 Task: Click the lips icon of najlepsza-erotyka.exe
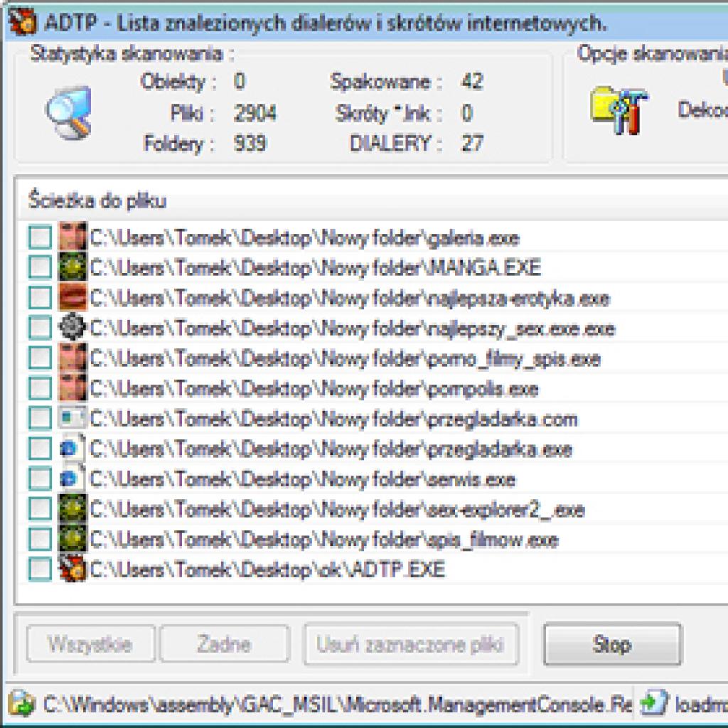73,296
